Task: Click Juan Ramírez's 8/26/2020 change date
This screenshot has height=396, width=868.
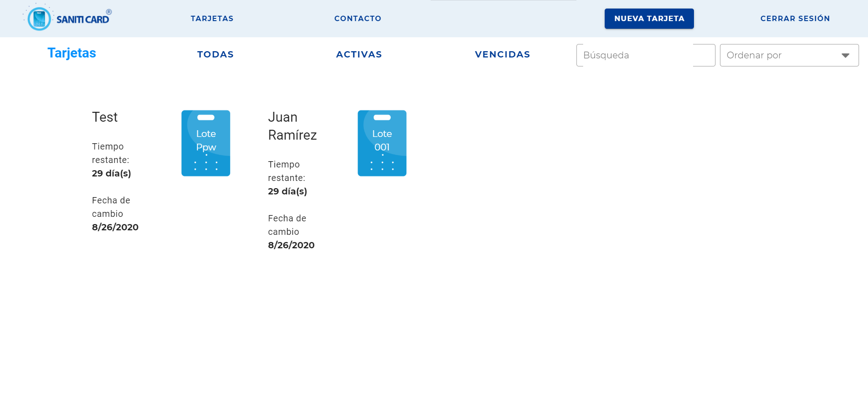Action: (x=291, y=245)
